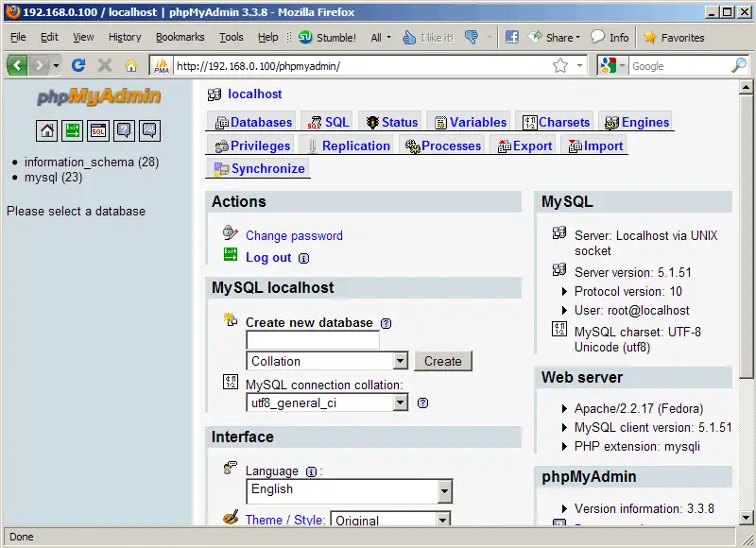Open the SQL documentation icon in sidebar
756x548 pixels.
149,130
